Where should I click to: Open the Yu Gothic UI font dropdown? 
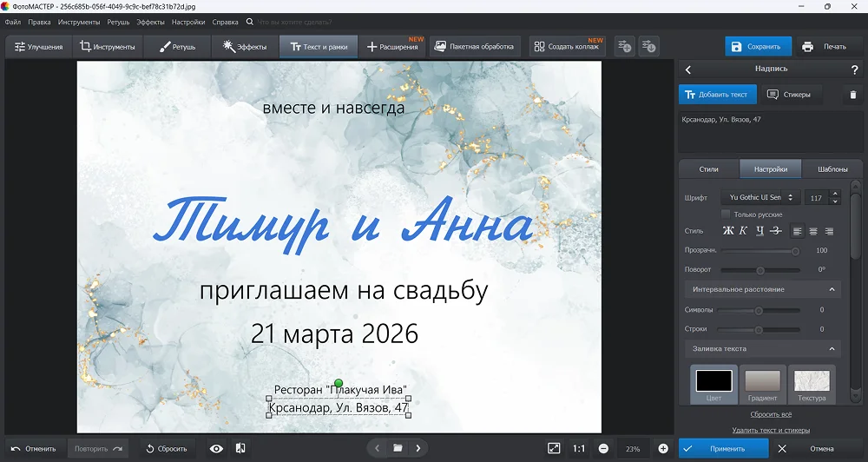click(761, 198)
